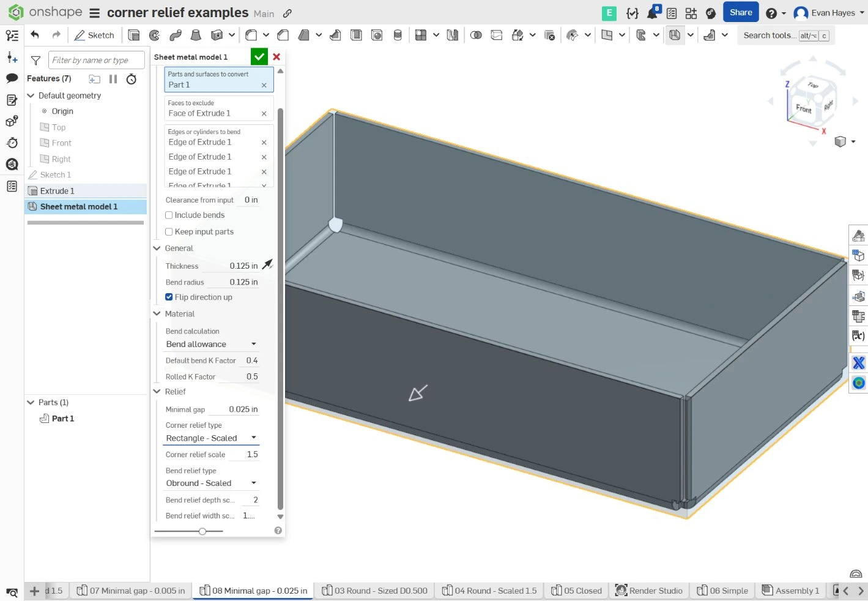Uncheck Flip direction up
This screenshot has height=601, width=868.
169,297
